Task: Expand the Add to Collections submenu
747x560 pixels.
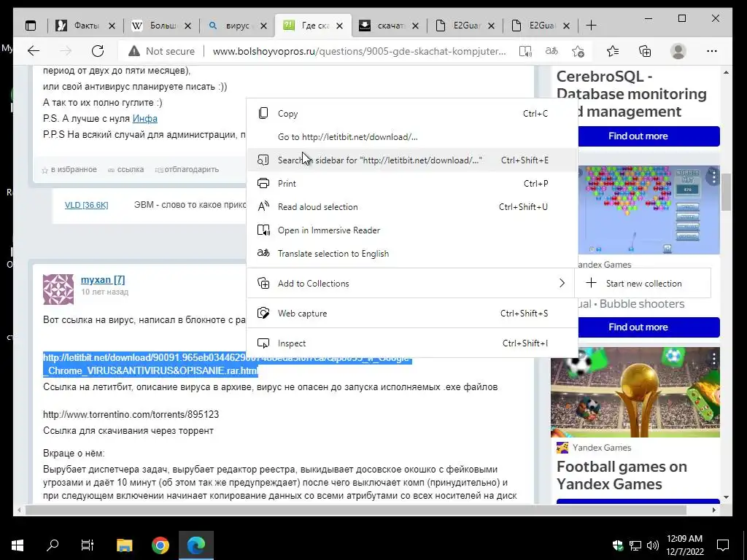Action: pyautogui.click(x=412, y=284)
